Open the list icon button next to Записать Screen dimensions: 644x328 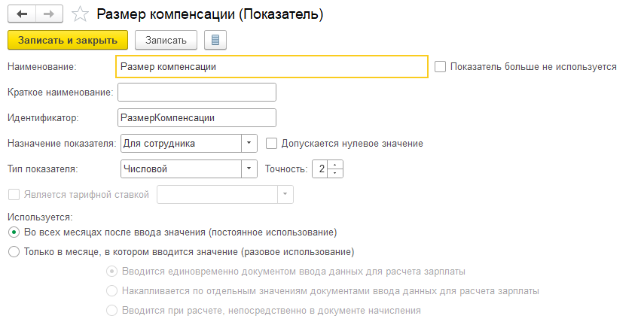coord(215,40)
